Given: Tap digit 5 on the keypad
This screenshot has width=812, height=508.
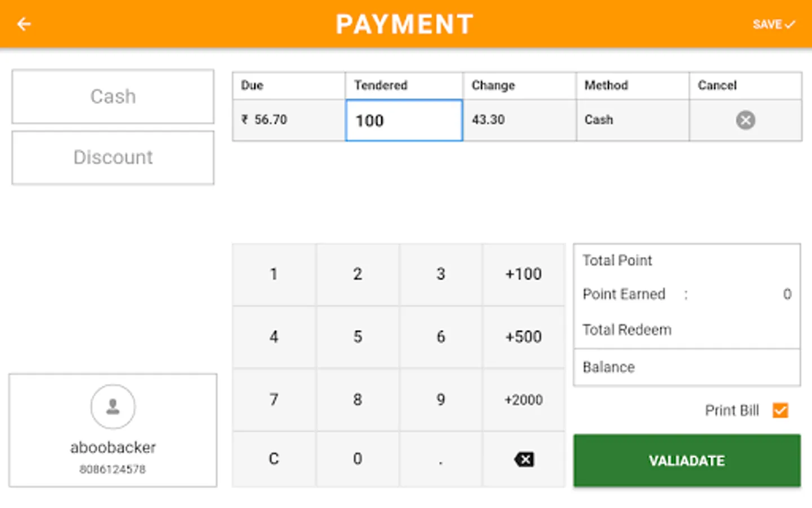Looking at the screenshot, I should click(x=358, y=337).
